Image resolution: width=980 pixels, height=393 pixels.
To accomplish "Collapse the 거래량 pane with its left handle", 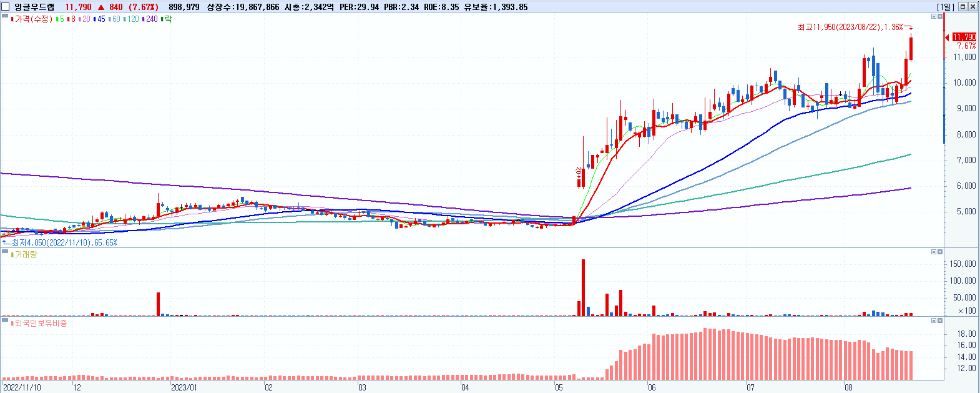I will (5, 251).
